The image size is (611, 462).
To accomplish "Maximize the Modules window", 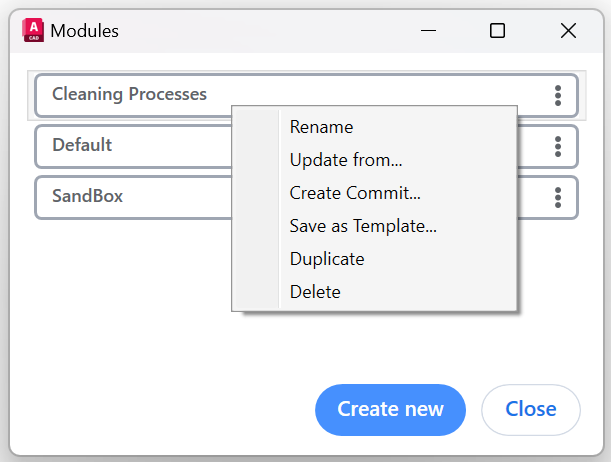I will coord(497,30).
